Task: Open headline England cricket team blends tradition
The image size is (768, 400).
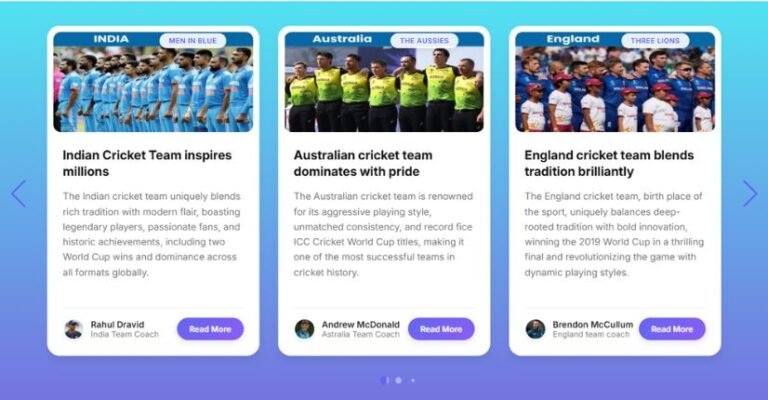Action: point(609,163)
